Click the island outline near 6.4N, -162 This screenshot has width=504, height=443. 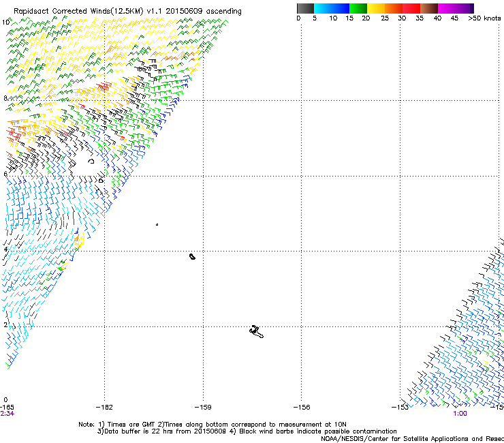(x=91, y=161)
